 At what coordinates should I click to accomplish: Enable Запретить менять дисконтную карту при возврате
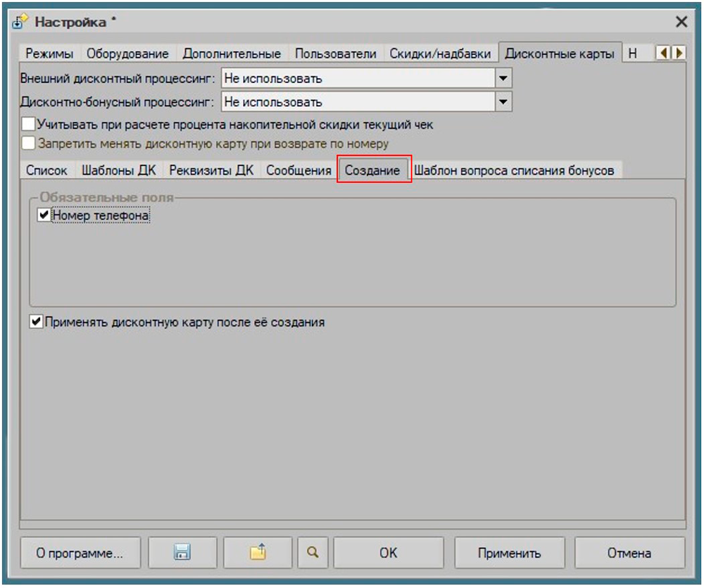click(x=28, y=144)
